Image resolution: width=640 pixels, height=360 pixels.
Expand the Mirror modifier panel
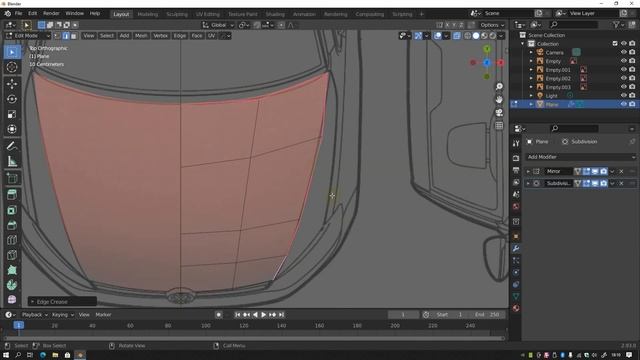[528, 171]
